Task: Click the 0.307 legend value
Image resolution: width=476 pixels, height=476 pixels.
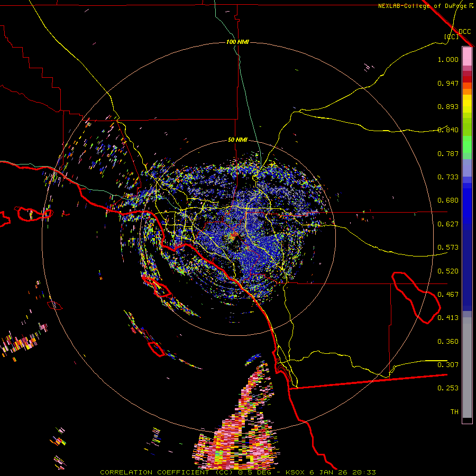Action: pos(448,365)
